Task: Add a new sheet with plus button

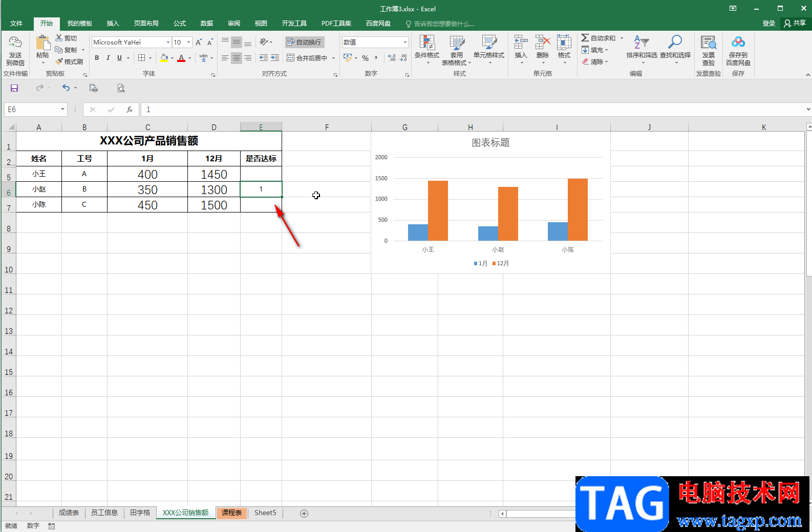Action: [304, 513]
